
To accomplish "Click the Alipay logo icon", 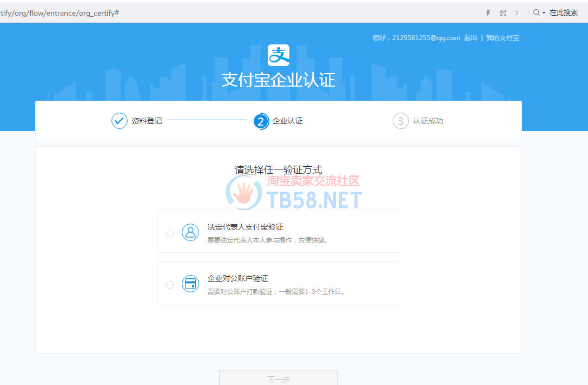I will click(x=278, y=55).
